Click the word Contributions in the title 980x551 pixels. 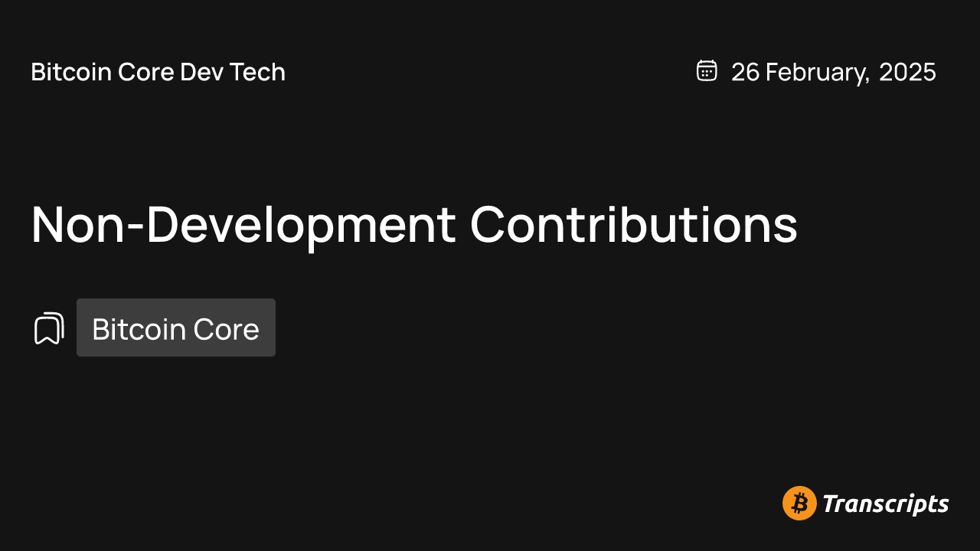pyautogui.click(x=634, y=225)
